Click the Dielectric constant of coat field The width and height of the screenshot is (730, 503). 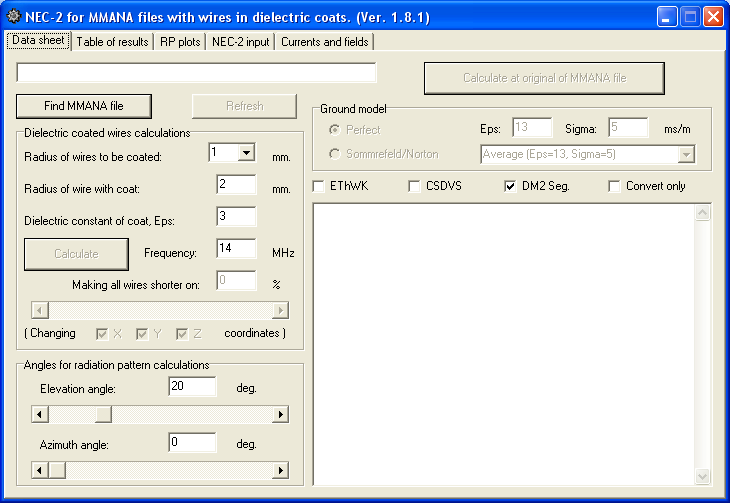pos(236,217)
